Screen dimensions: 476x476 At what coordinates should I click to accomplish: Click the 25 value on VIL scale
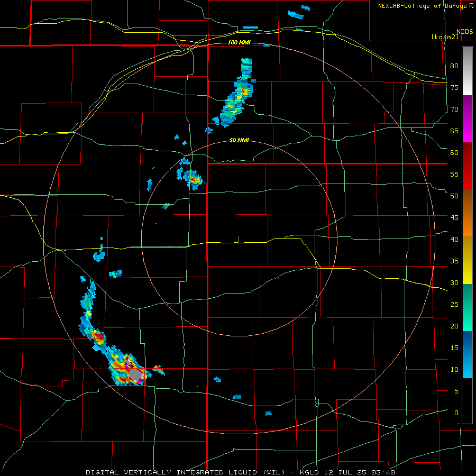click(x=454, y=304)
